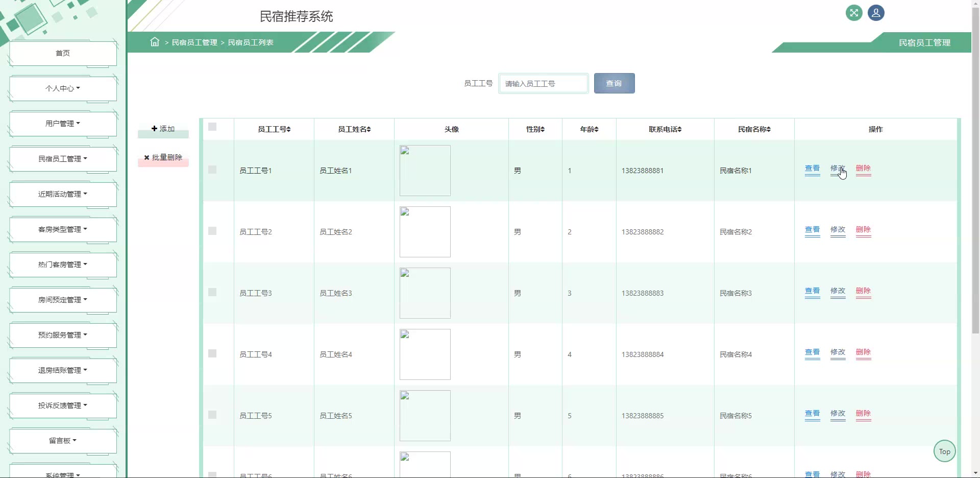Click the round Top back-to-top button
The width and height of the screenshot is (980, 478).
pyautogui.click(x=944, y=451)
